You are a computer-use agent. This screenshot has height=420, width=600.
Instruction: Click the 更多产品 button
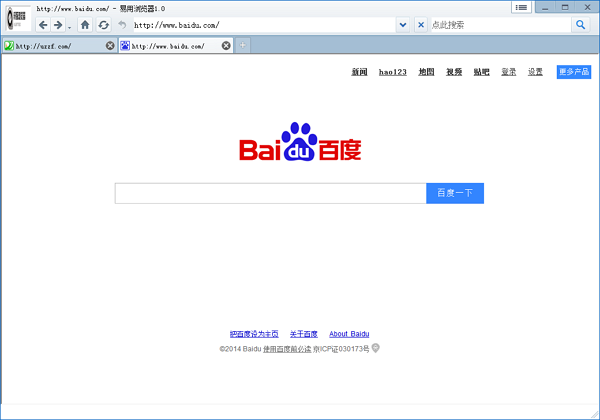click(574, 72)
